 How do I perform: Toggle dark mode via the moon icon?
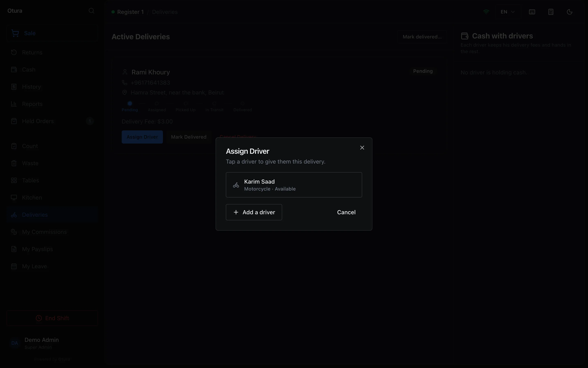(x=570, y=12)
